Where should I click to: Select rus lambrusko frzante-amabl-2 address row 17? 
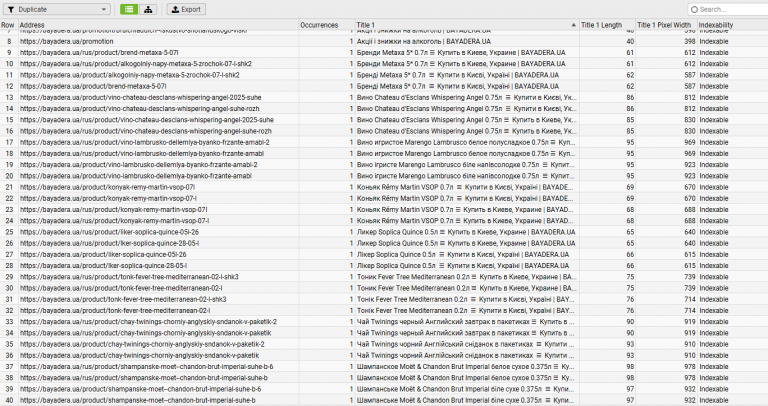[144, 142]
